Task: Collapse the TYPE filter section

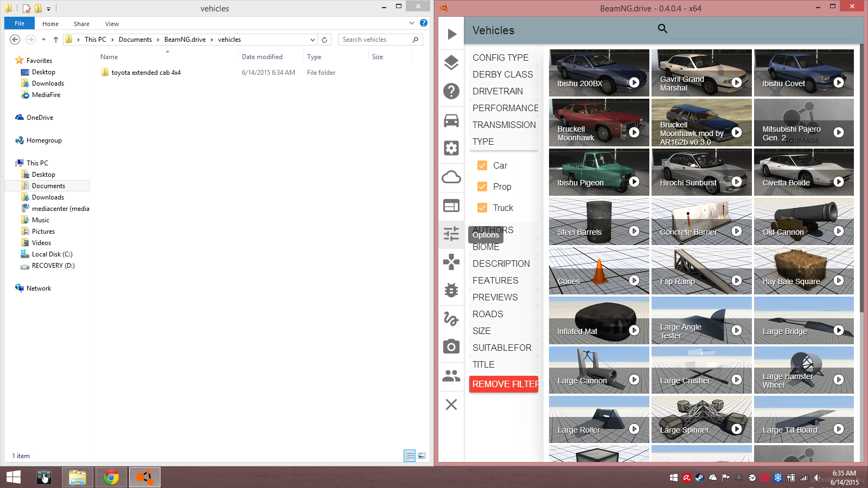Action: click(x=503, y=142)
